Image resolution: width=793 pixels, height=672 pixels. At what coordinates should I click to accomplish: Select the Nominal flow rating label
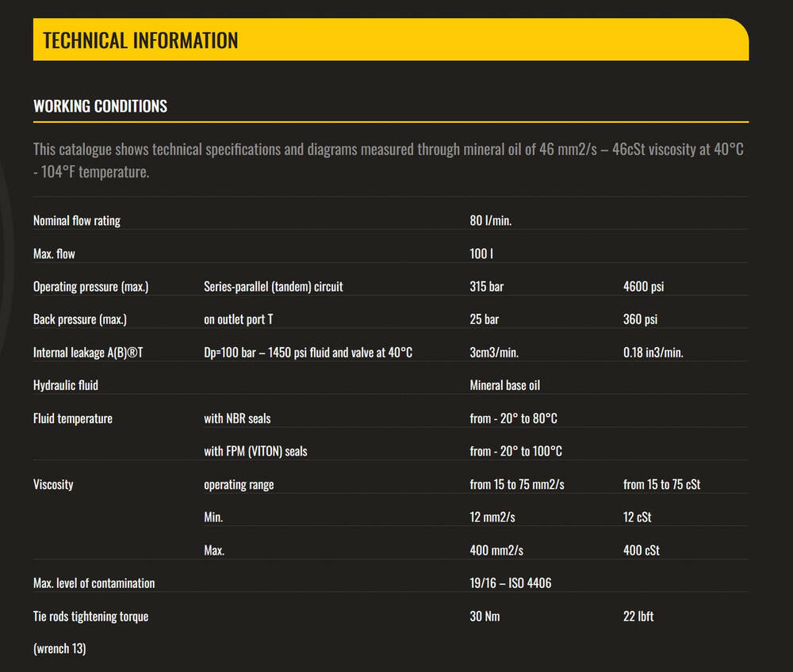tap(77, 220)
